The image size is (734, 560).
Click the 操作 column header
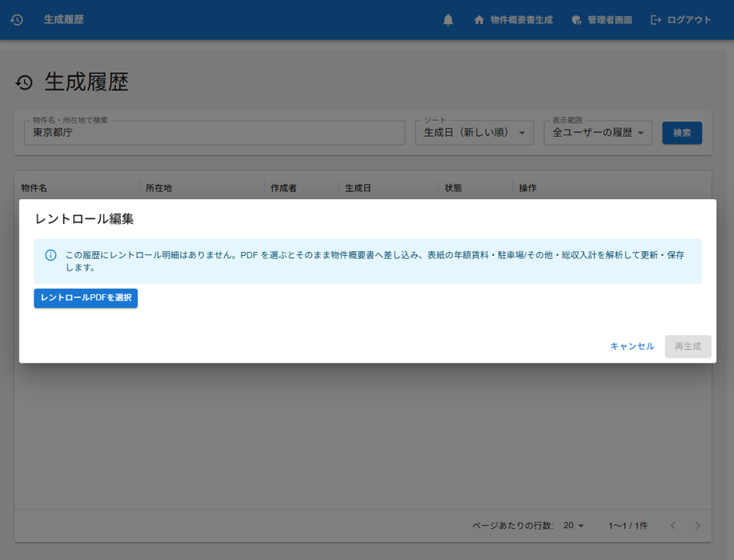(528, 188)
